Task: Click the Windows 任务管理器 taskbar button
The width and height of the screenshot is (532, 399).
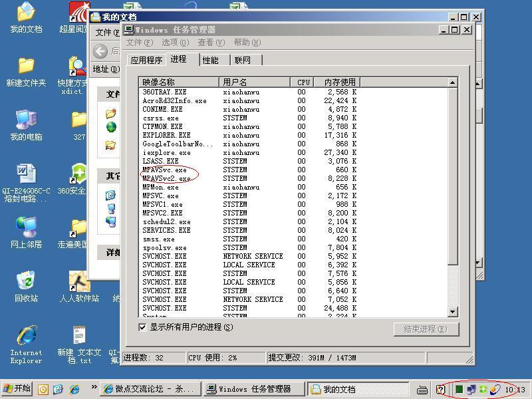Action: pos(255,389)
